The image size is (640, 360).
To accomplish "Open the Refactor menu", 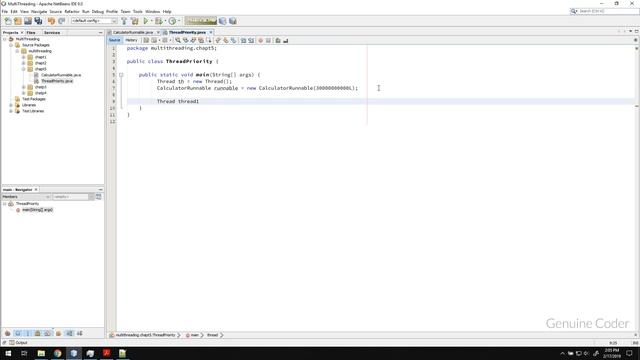I will 72,11.
